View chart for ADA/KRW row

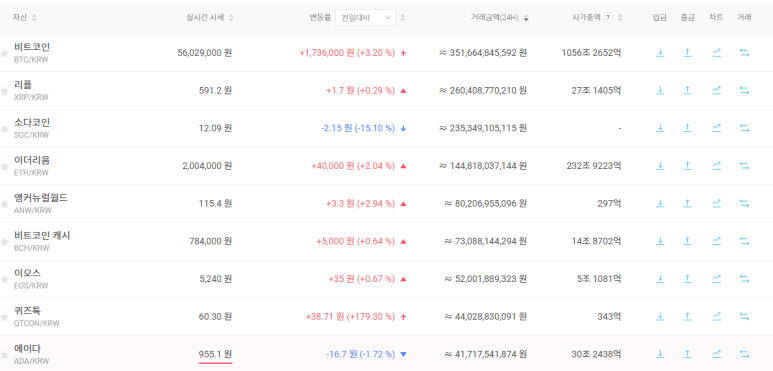point(716,354)
